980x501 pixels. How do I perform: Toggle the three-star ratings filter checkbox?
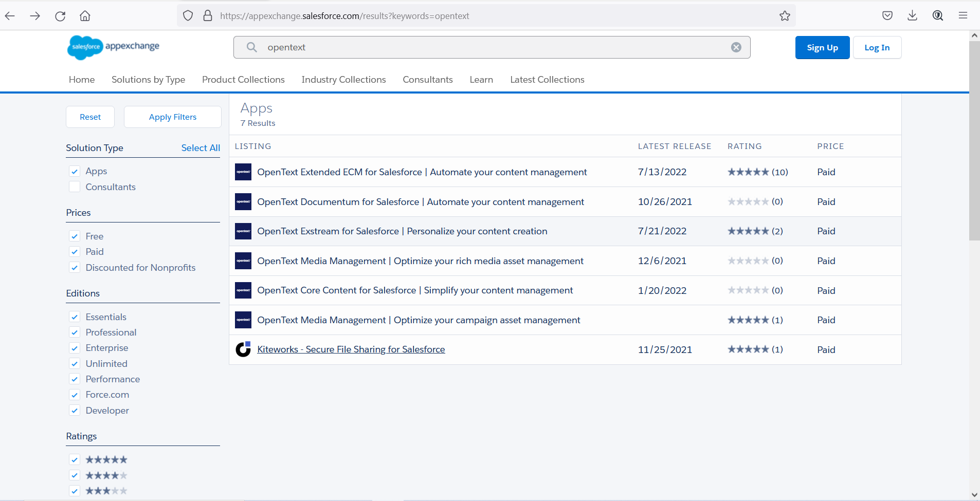pyautogui.click(x=75, y=491)
